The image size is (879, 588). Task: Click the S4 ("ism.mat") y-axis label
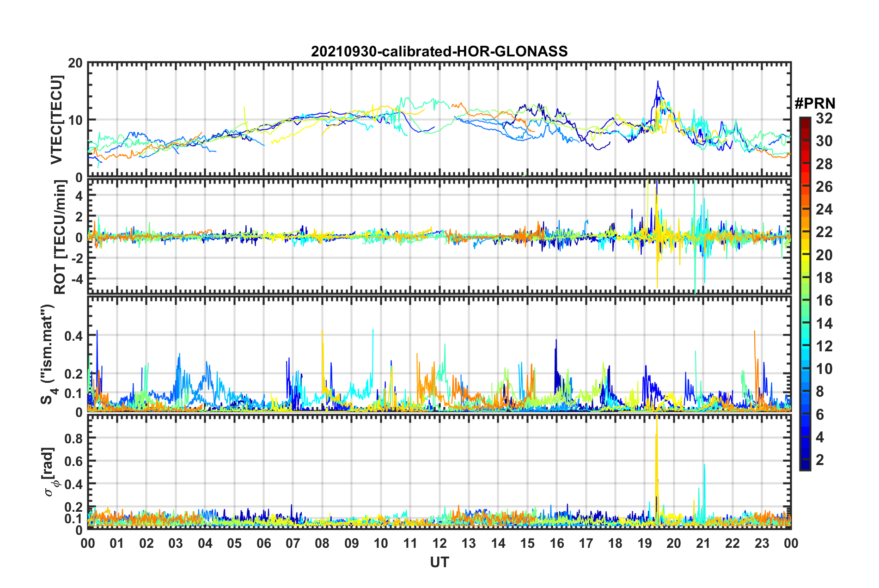point(49,354)
